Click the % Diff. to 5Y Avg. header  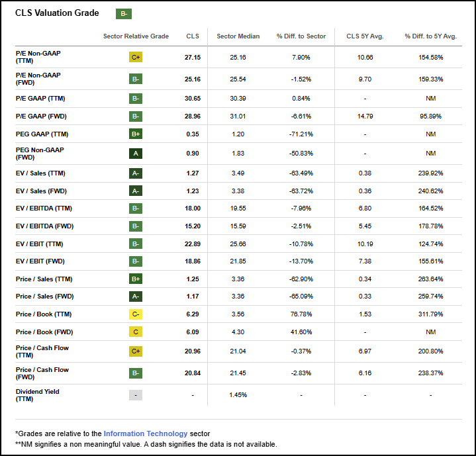point(430,36)
